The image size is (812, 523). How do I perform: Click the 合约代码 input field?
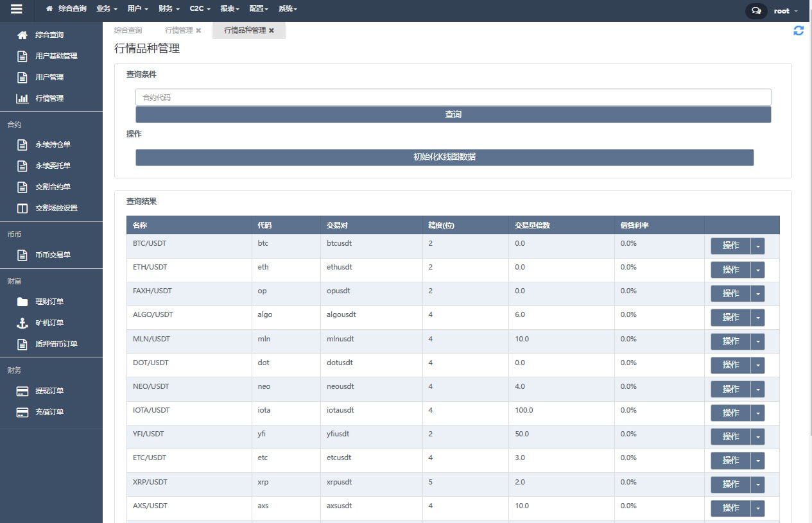[x=453, y=97]
